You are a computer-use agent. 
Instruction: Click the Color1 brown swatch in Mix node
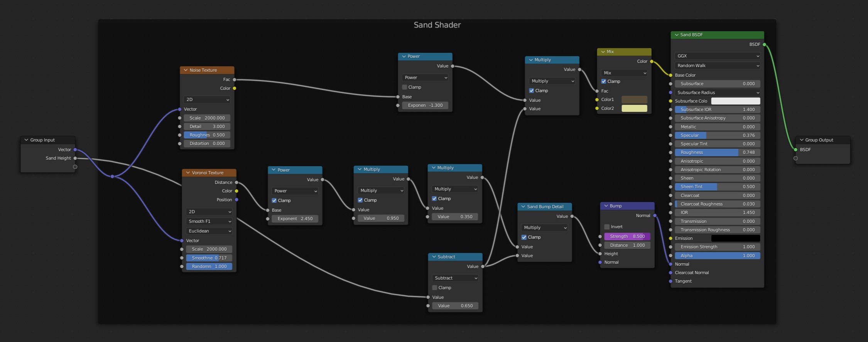point(634,99)
